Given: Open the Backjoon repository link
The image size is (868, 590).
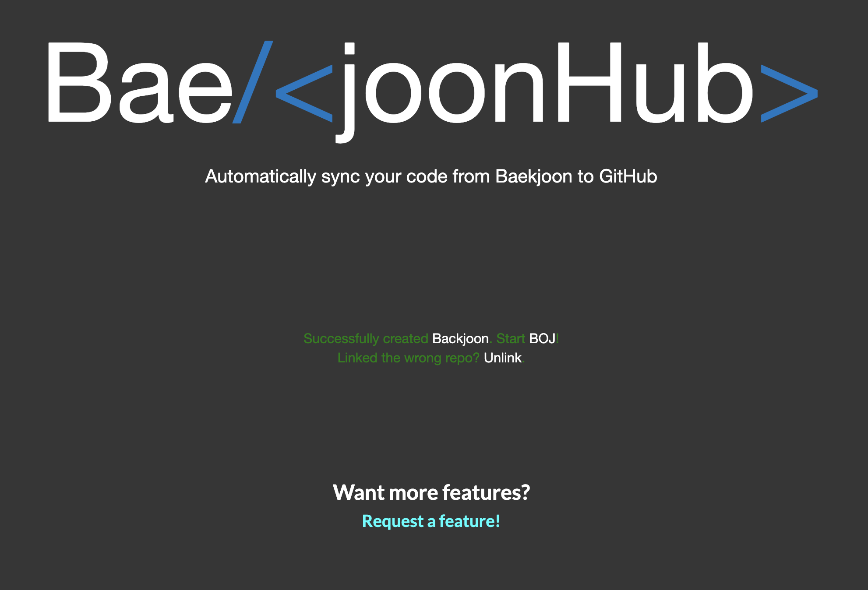Looking at the screenshot, I should [x=460, y=339].
